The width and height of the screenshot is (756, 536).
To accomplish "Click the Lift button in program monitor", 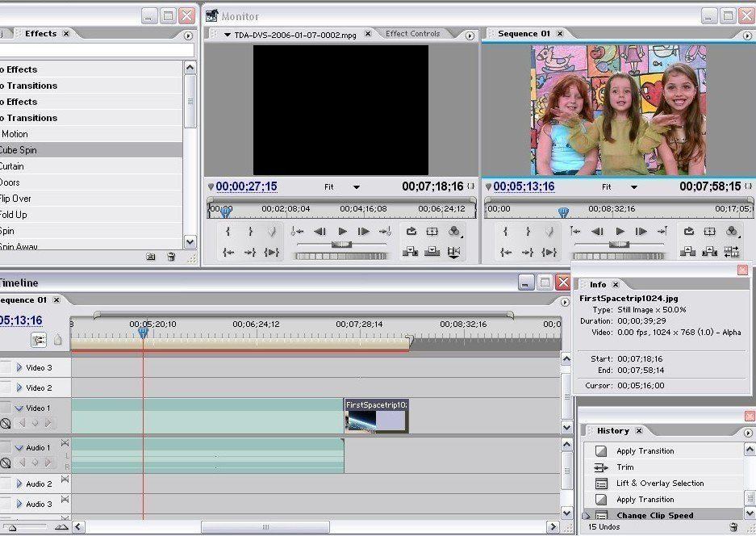I will [x=687, y=252].
